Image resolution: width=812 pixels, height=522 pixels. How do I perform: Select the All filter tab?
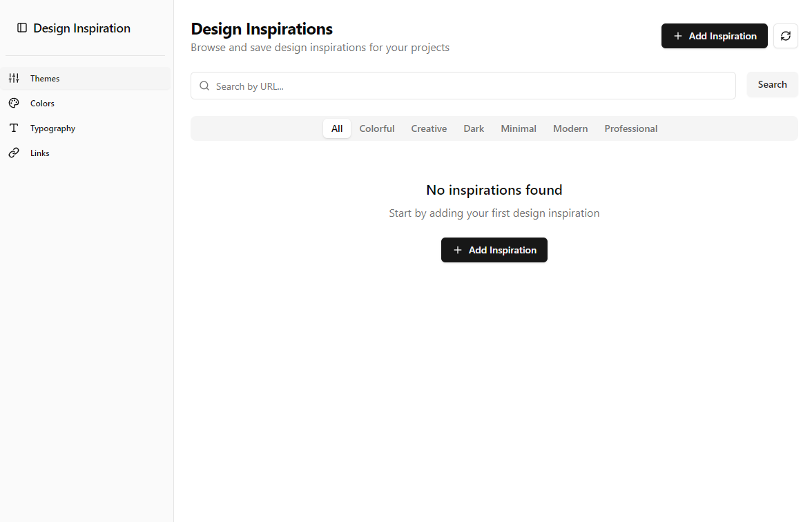(x=337, y=128)
